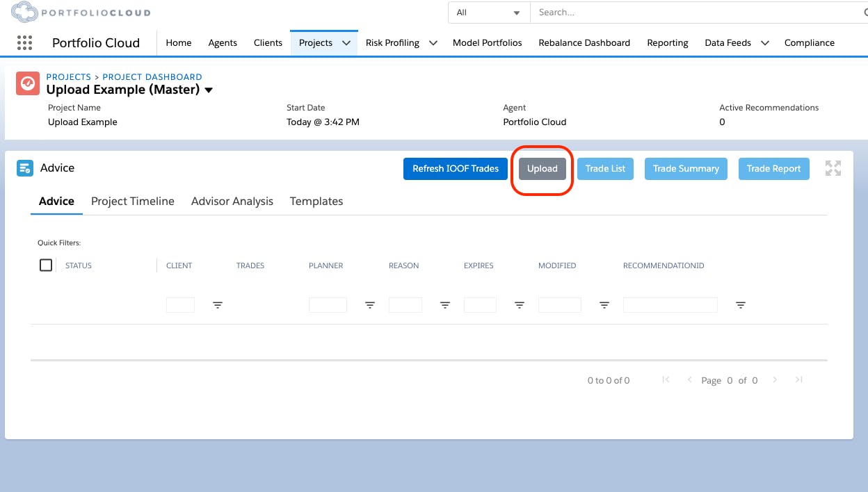Open the Expires column filter menu icon
Image resolution: width=868 pixels, height=492 pixels.
coord(520,305)
